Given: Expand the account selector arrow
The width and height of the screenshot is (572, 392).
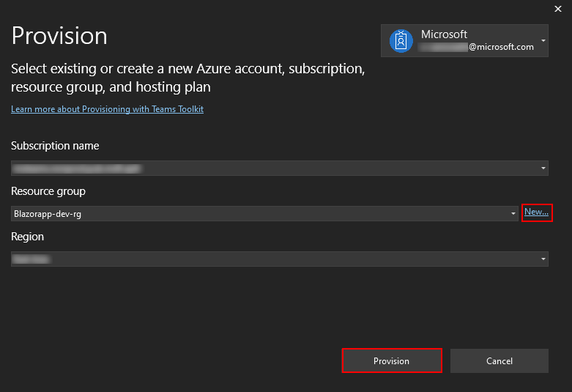Looking at the screenshot, I should [543, 40].
